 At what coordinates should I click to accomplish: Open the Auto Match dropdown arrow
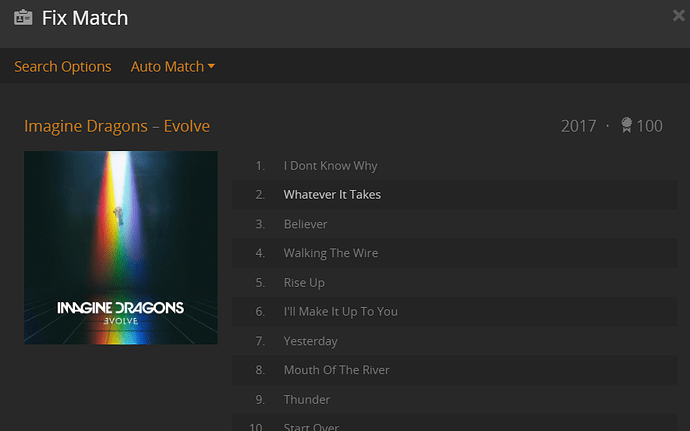(211, 66)
